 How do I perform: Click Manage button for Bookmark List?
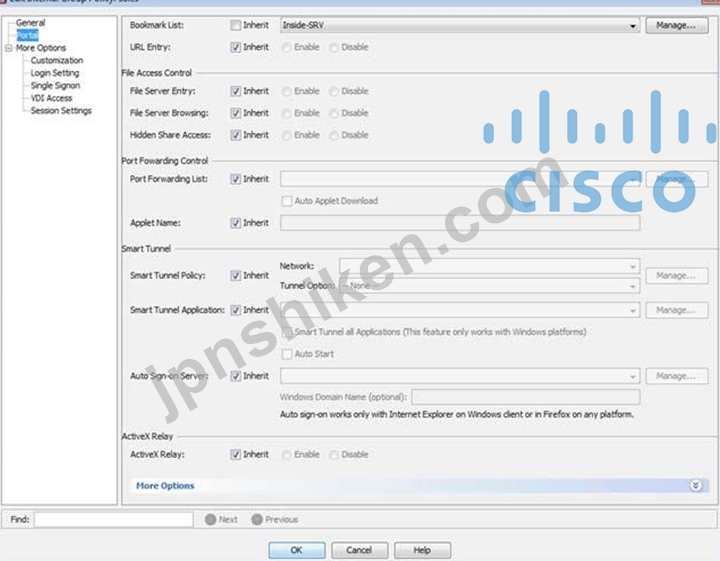tap(676, 26)
